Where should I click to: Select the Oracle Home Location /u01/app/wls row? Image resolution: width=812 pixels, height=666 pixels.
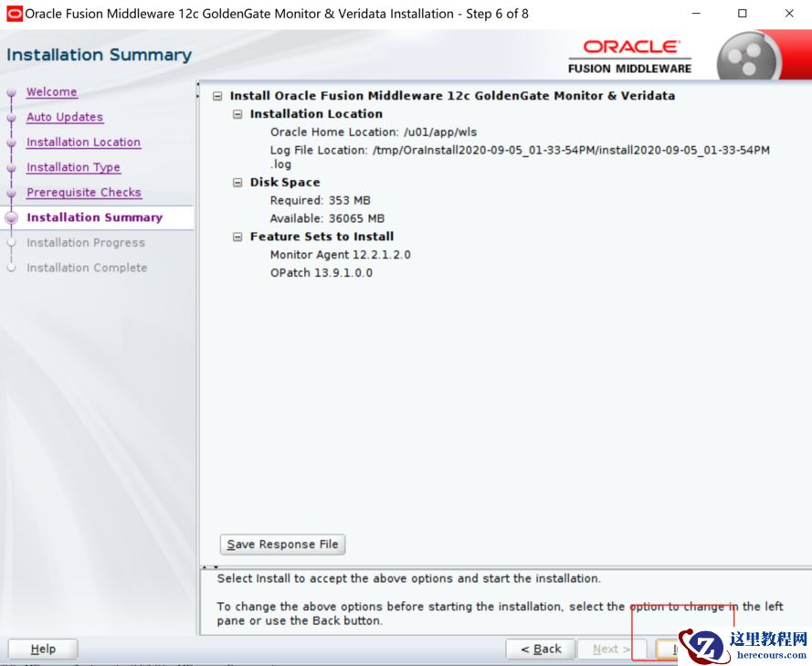374,132
